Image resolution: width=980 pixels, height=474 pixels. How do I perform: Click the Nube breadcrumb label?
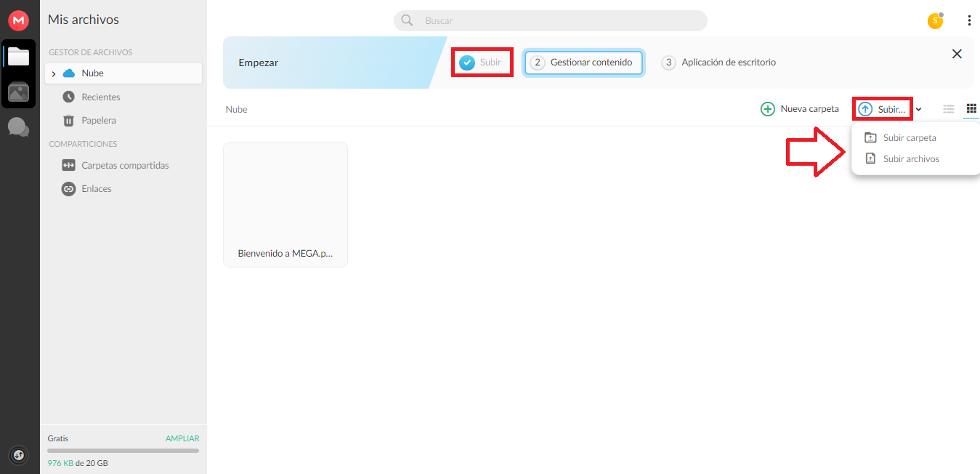pos(236,109)
